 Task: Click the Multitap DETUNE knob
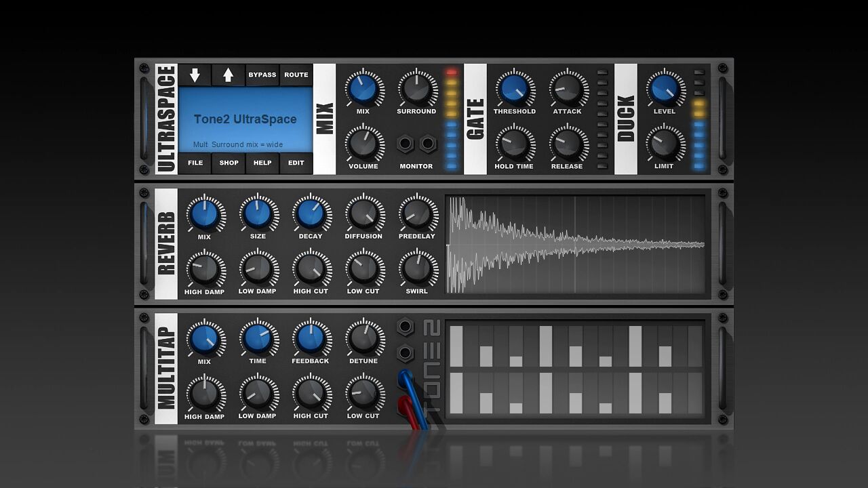tap(364, 338)
